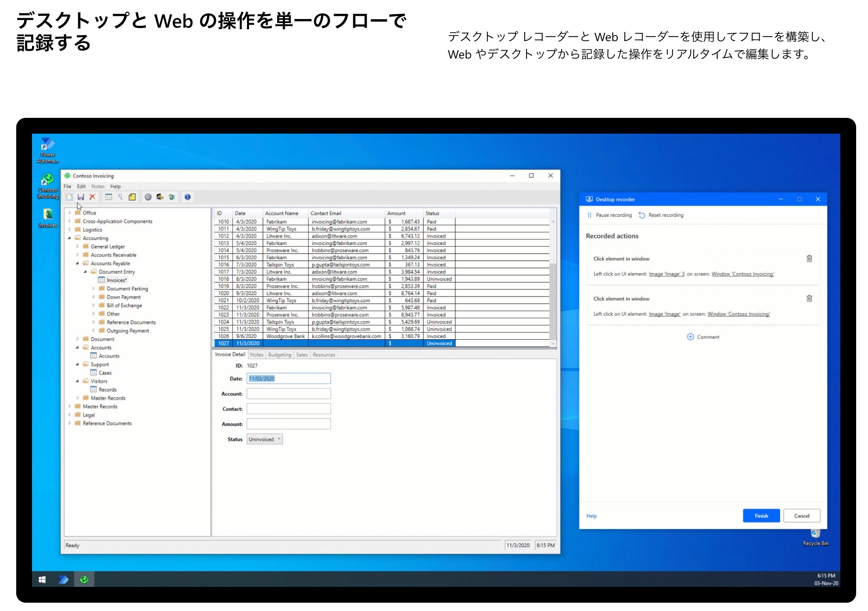Delete the second recorded action, Image 'Image'

[809, 299]
